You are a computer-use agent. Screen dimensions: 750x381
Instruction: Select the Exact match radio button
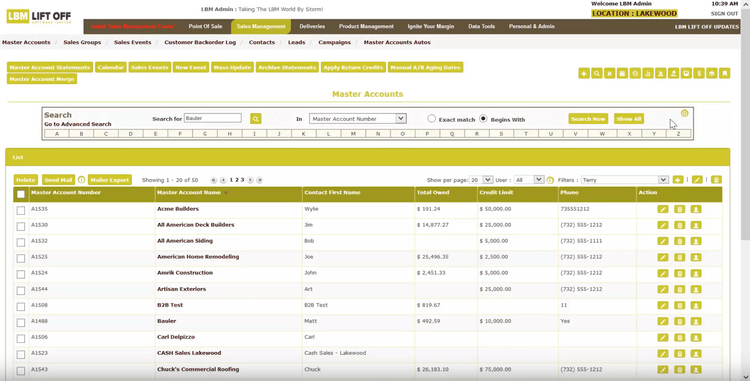click(431, 119)
